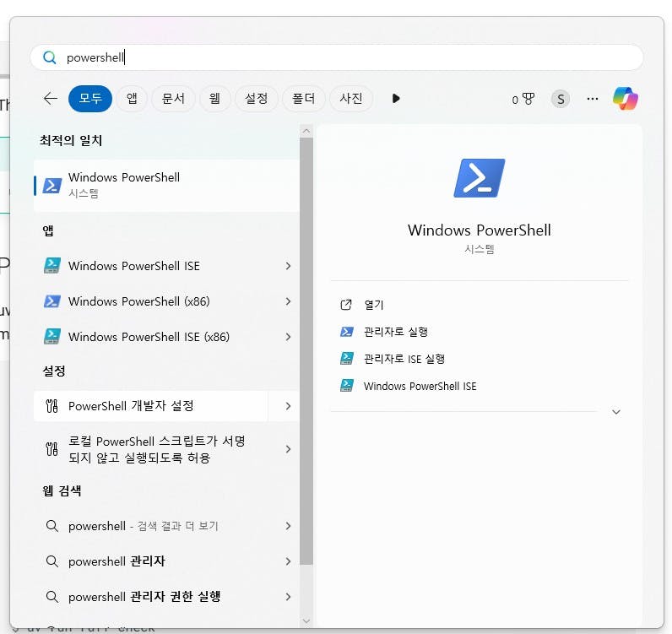Screen dimensions: 672x634
Task: Click the scrollbar up arrow
Action: [306, 131]
